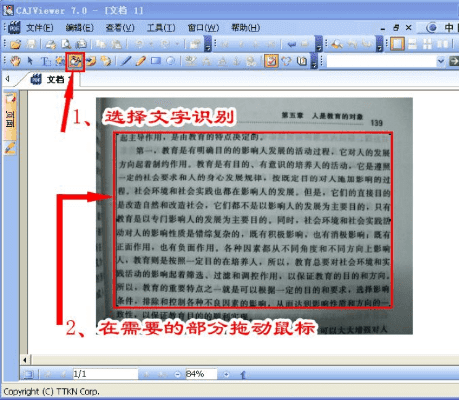Select the arrow pointer tool
The height and width of the screenshot is (400, 459).
coord(30,61)
